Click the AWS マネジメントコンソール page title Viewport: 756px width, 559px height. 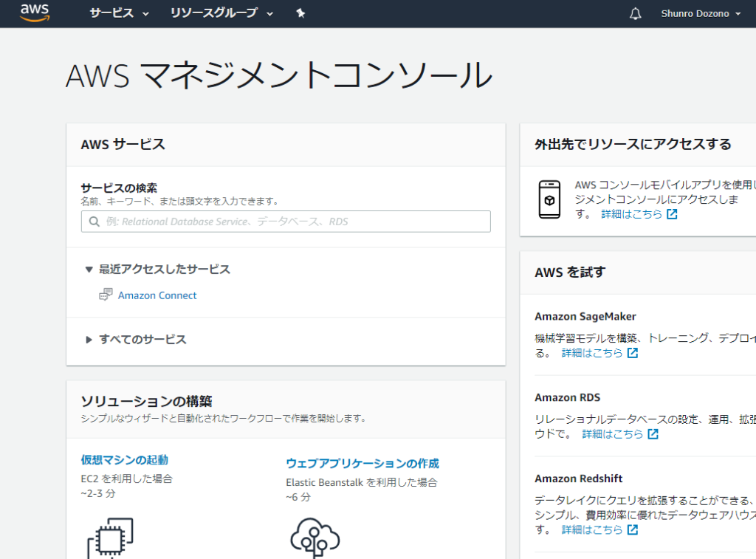click(x=279, y=75)
